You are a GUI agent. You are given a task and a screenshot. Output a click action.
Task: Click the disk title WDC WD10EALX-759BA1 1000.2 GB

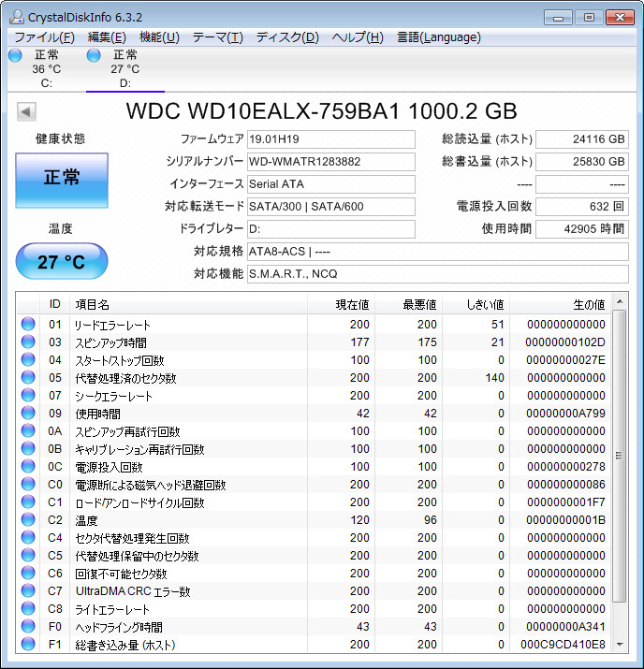[321, 111]
